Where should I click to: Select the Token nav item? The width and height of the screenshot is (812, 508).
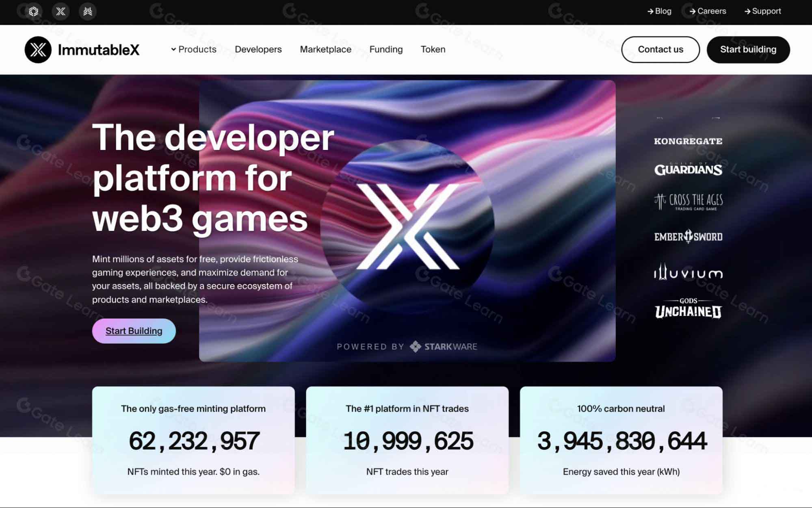(433, 50)
